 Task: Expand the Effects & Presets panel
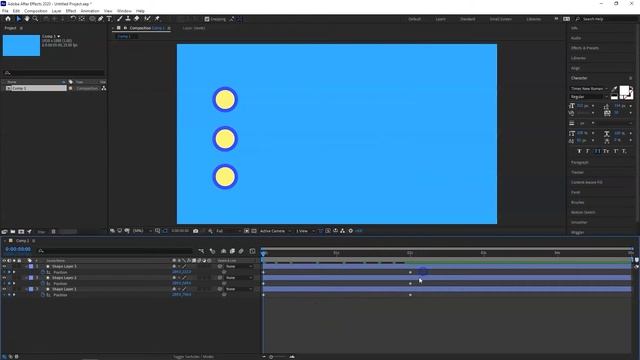coord(585,48)
